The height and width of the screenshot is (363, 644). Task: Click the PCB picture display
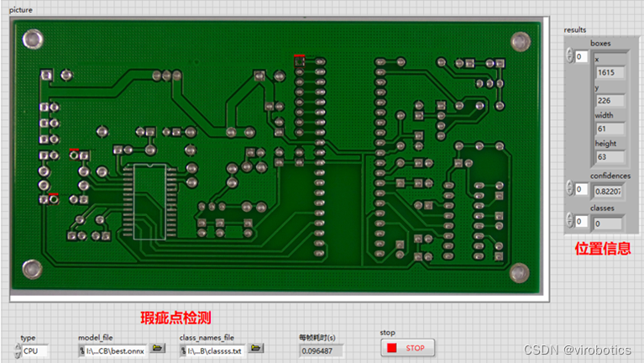coord(280,159)
